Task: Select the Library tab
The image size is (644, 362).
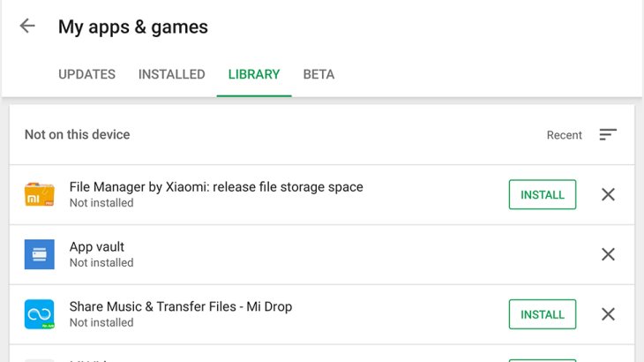Action: pyautogui.click(x=254, y=74)
